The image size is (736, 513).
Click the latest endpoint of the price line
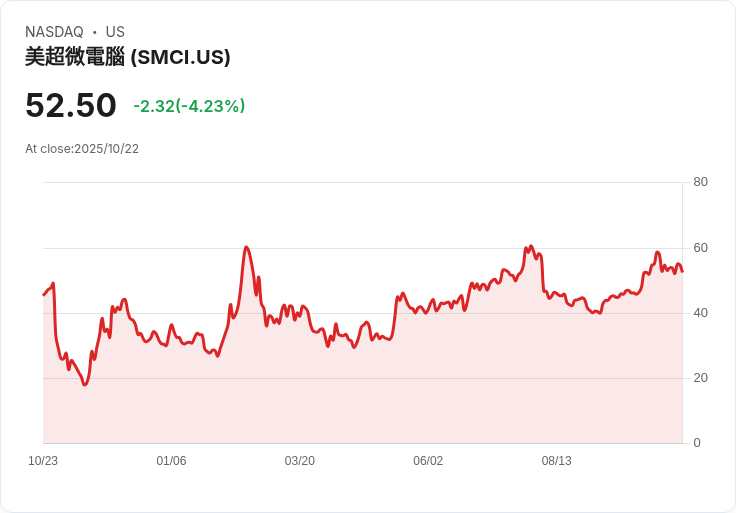(682, 271)
